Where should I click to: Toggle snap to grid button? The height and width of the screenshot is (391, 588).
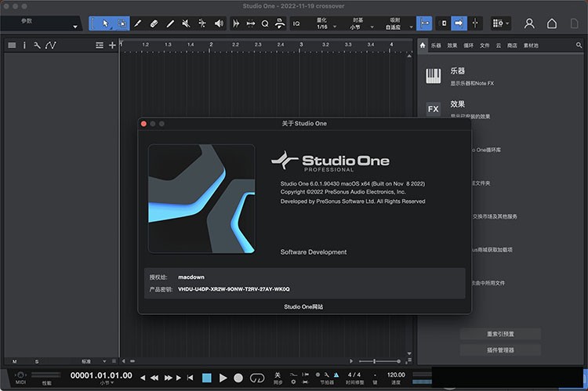425,24
